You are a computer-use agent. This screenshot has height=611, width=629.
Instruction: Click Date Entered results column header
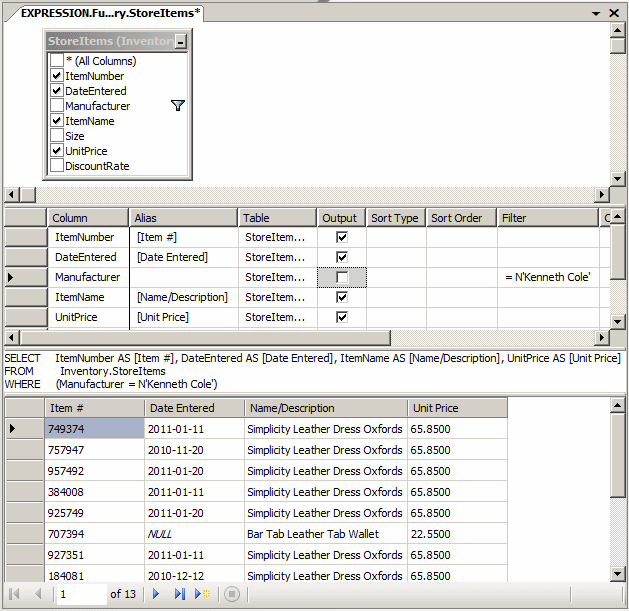[194, 408]
